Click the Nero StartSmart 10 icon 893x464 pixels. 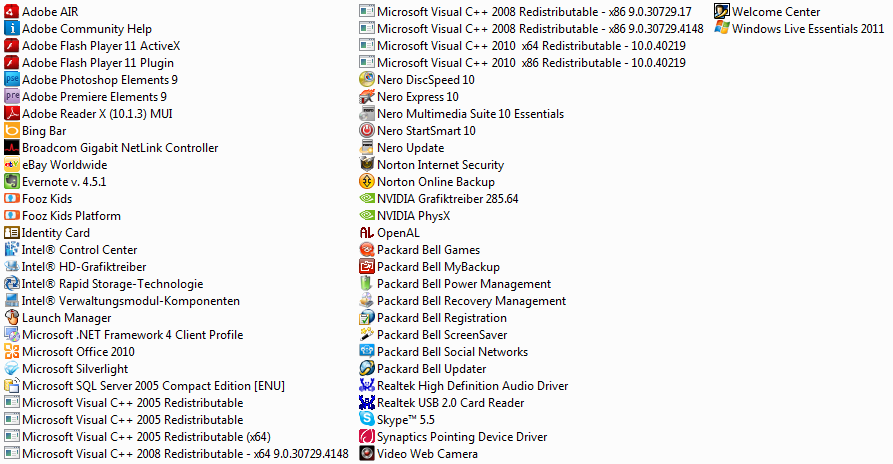367,131
